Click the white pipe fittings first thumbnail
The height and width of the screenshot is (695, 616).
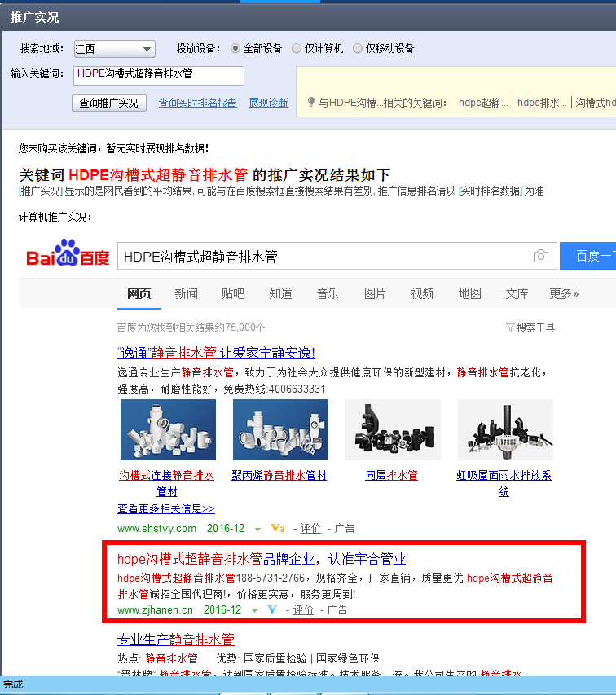click(x=169, y=429)
